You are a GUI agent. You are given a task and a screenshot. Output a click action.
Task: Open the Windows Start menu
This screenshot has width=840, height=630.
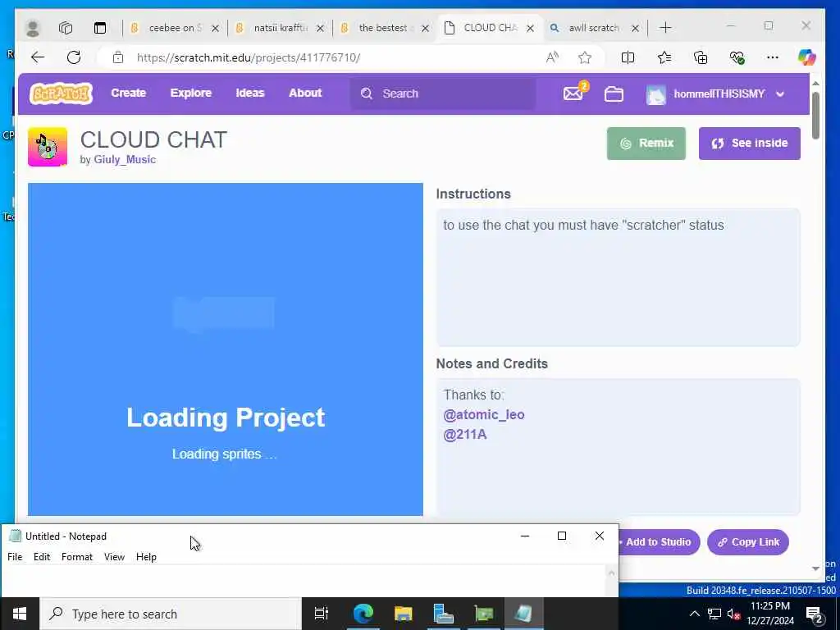20,614
